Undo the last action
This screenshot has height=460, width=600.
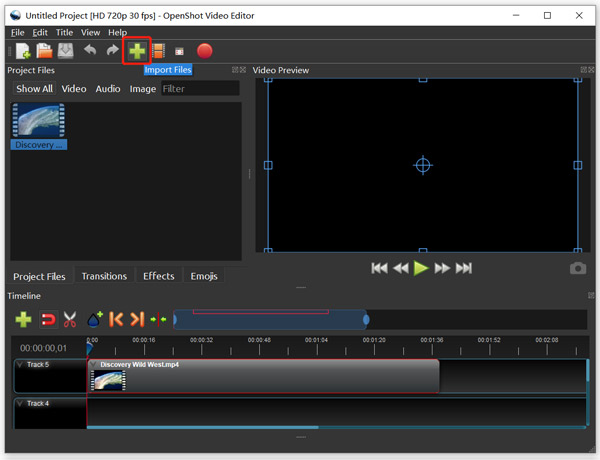90,50
